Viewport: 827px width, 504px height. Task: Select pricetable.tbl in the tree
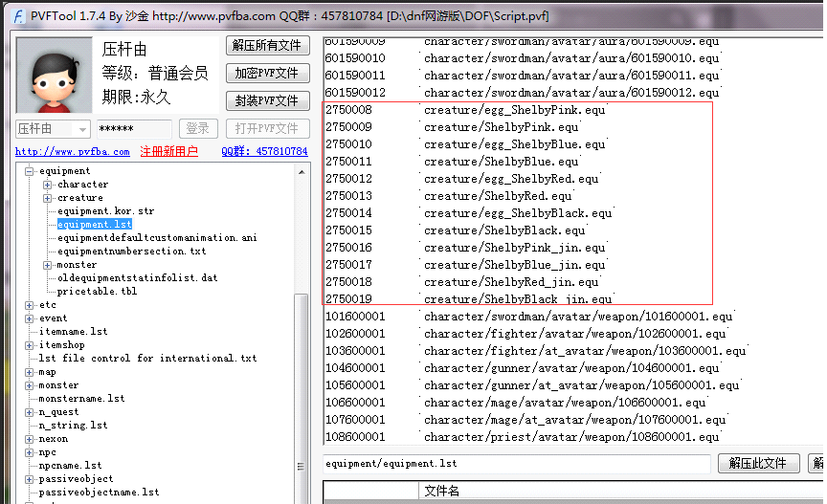97,292
